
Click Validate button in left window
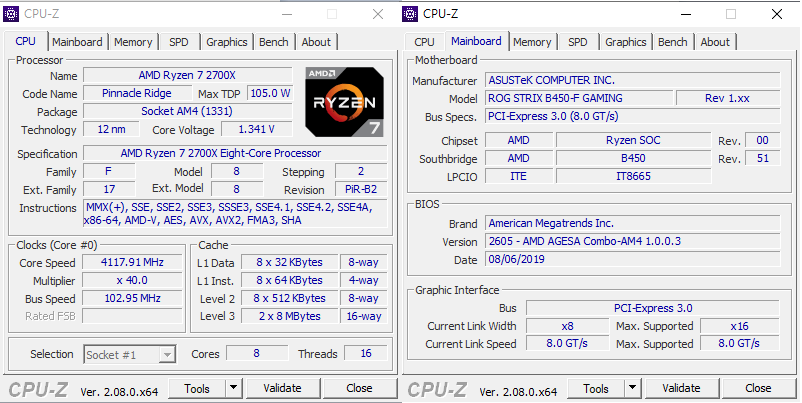coord(282,388)
